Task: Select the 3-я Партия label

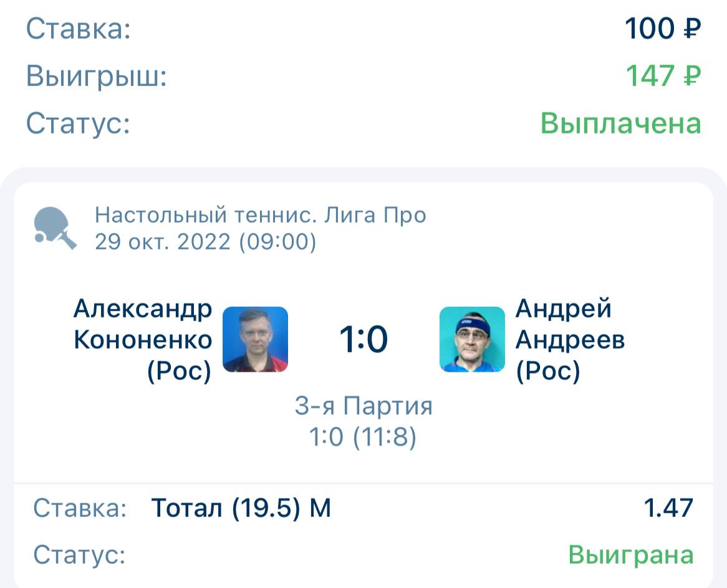Action: pos(363,407)
